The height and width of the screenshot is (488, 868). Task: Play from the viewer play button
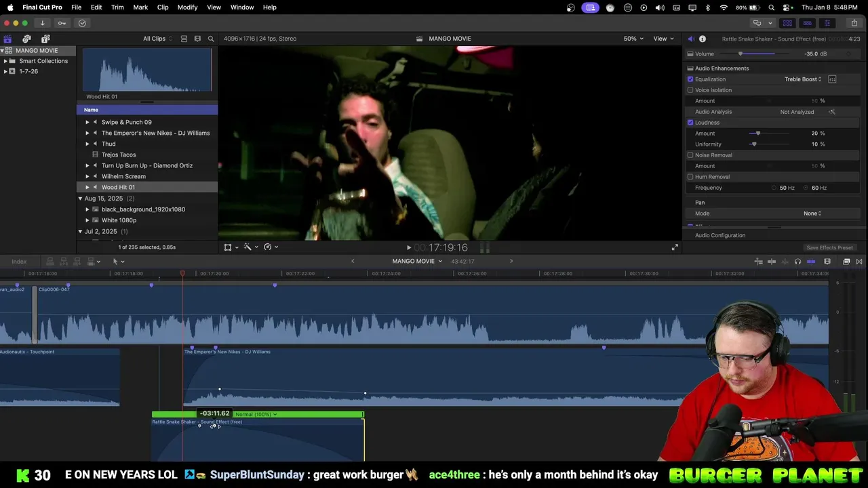(x=408, y=248)
